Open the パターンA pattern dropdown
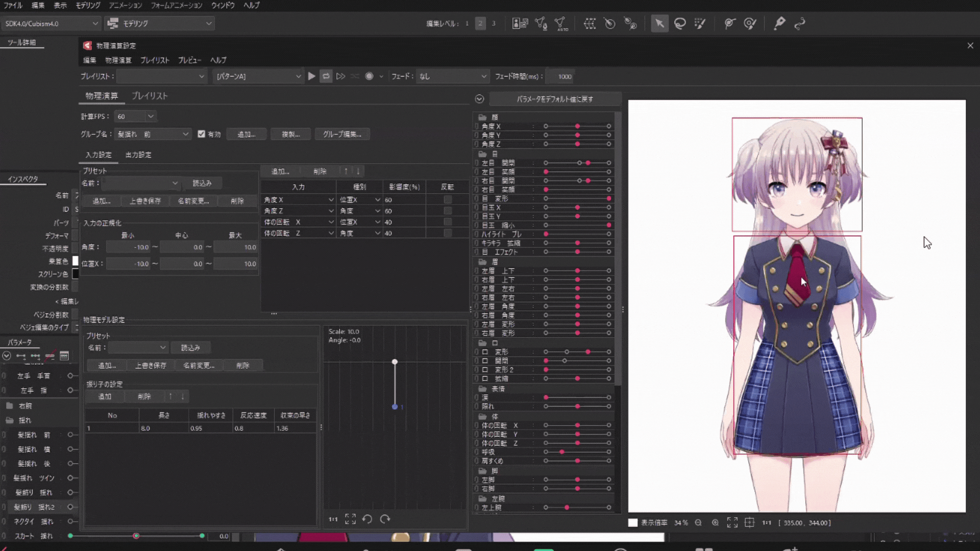The height and width of the screenshot is (551, 980). (258, 77)
